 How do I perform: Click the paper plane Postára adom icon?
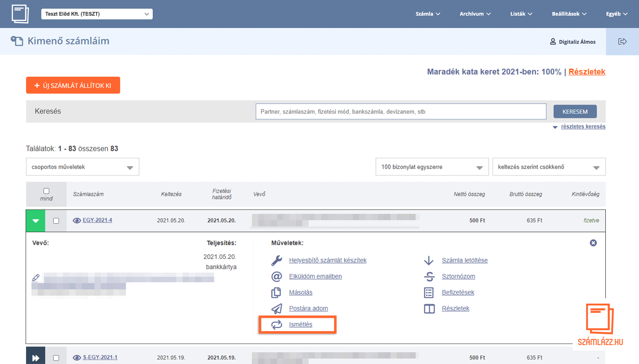(277, 309)
